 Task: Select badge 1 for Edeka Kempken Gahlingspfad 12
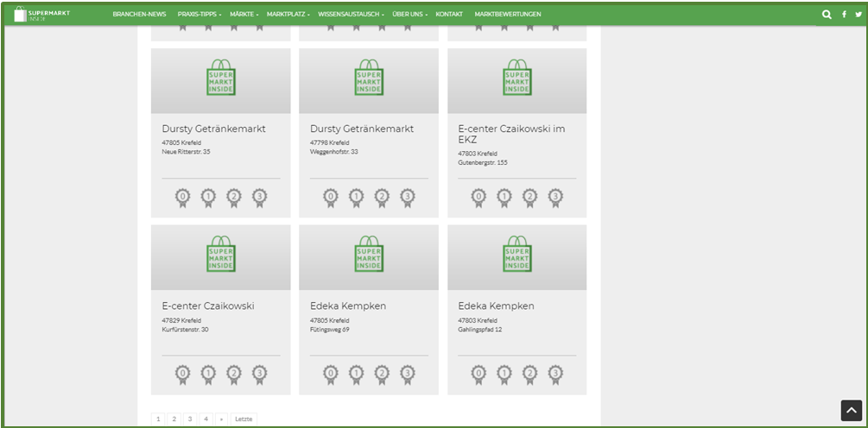[x=504, y=374]
